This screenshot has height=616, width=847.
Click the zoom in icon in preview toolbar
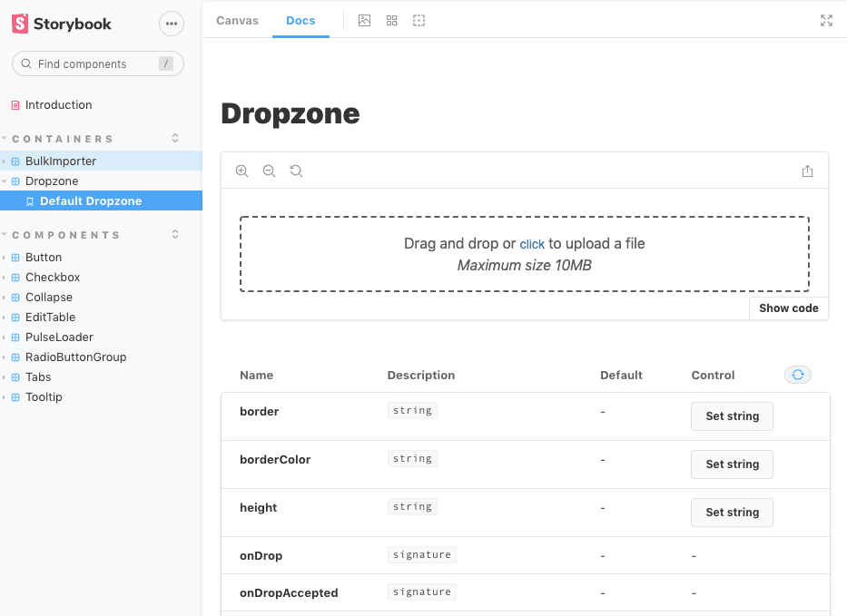coord(241,171)
